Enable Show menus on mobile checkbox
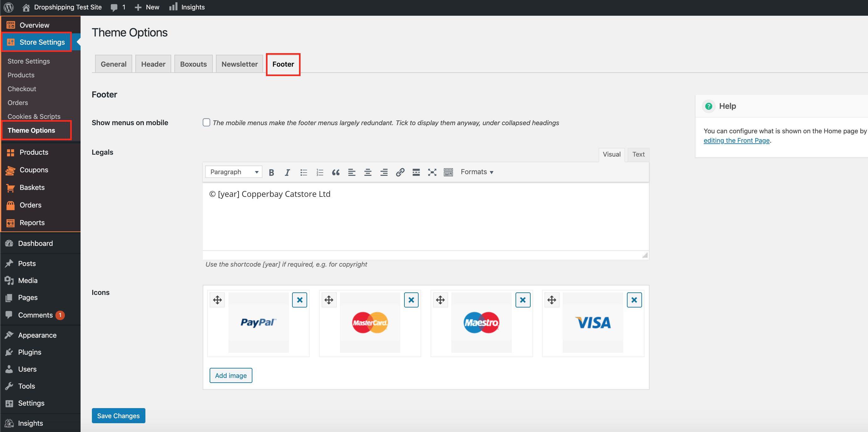Screen dimensions: 868x432 tap(206, 122)
